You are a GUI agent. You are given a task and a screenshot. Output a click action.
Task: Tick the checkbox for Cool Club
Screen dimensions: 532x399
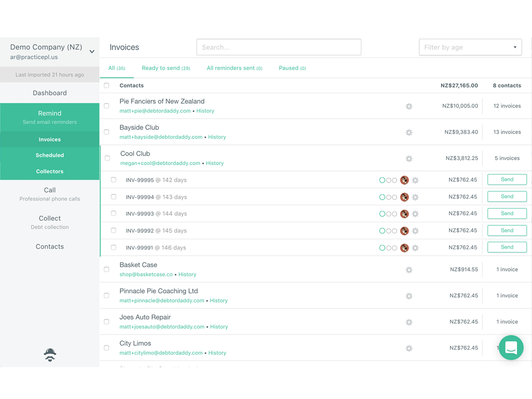(x=106, y=158)
